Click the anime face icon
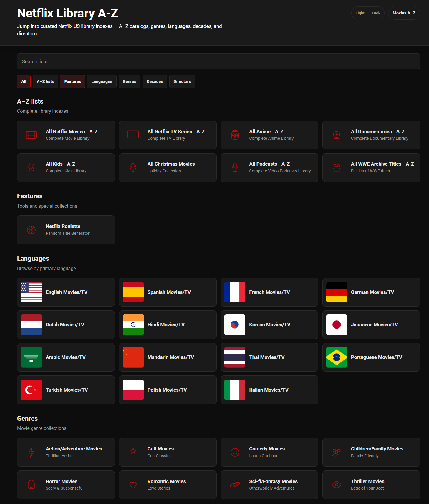429x504 pixels. [235, 135]
